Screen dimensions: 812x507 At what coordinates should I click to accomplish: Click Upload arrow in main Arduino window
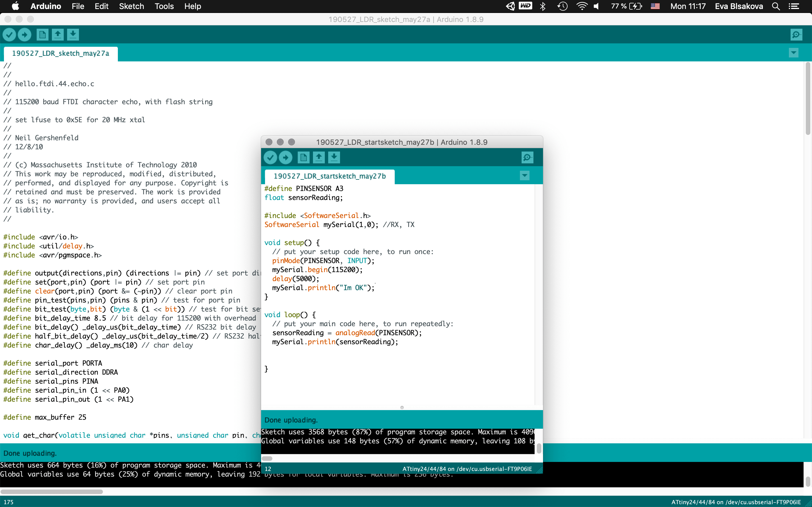click(x=25, y=35)
